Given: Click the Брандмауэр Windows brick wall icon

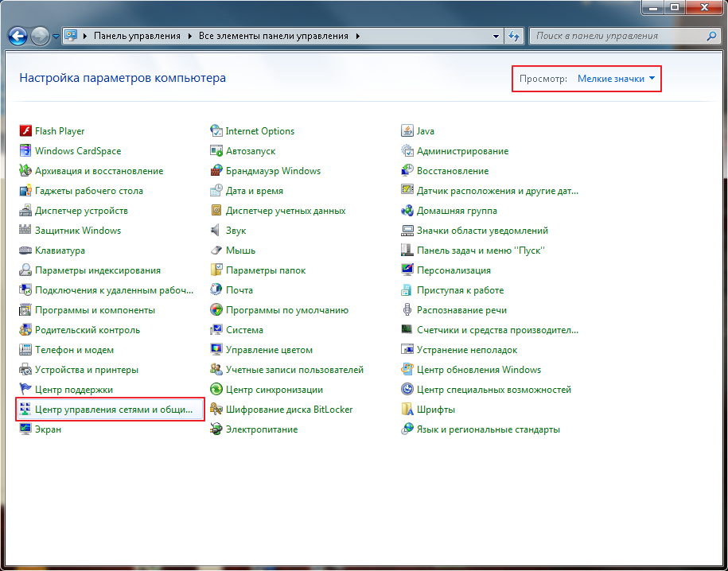Looking at the screenshot, I should [216, 171].
